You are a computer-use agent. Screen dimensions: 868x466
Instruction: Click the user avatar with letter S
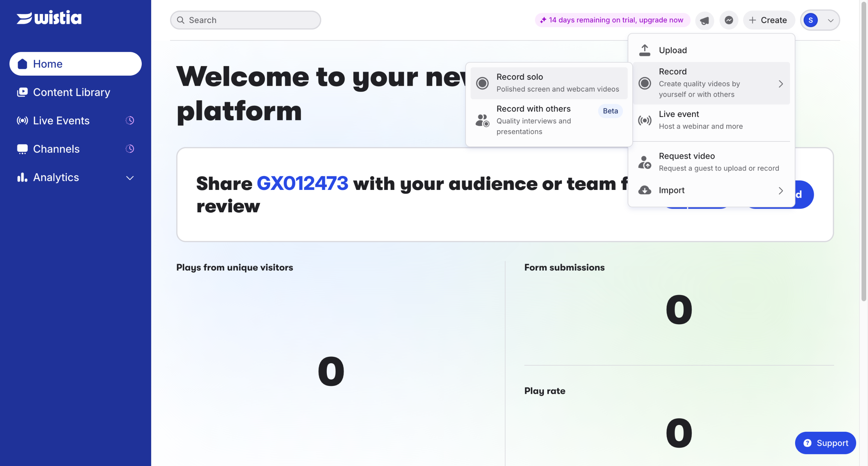[x=810, y=20]
